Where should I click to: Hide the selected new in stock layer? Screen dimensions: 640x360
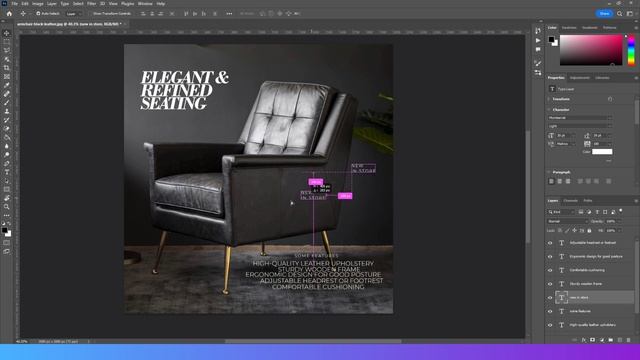pos(550,298)
